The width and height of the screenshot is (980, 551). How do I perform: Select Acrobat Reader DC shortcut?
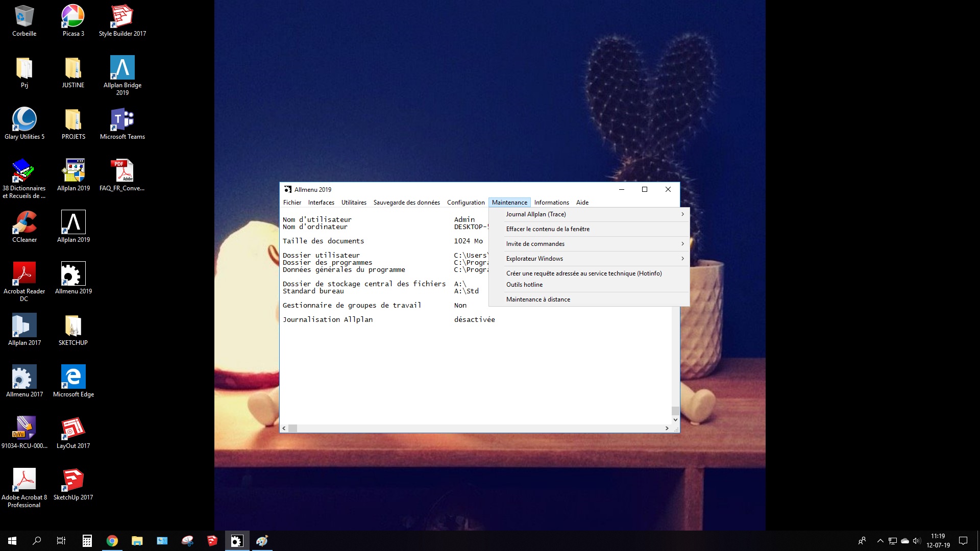click(x=24, y=282)
